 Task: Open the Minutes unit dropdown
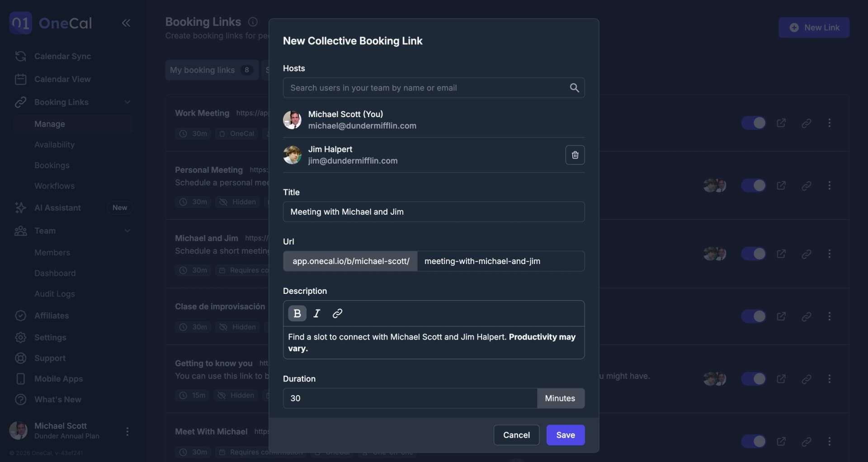561,398
